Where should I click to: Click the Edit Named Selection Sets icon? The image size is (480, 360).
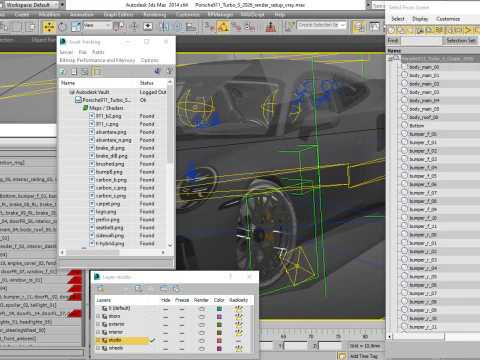point(289,27)
